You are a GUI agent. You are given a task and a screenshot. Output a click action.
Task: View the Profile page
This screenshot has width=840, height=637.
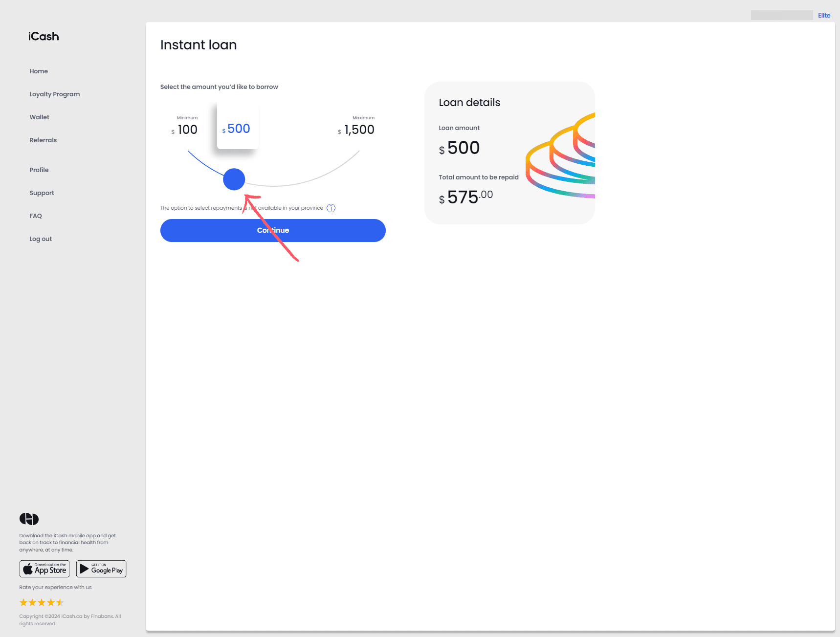(x=39, y=170)
